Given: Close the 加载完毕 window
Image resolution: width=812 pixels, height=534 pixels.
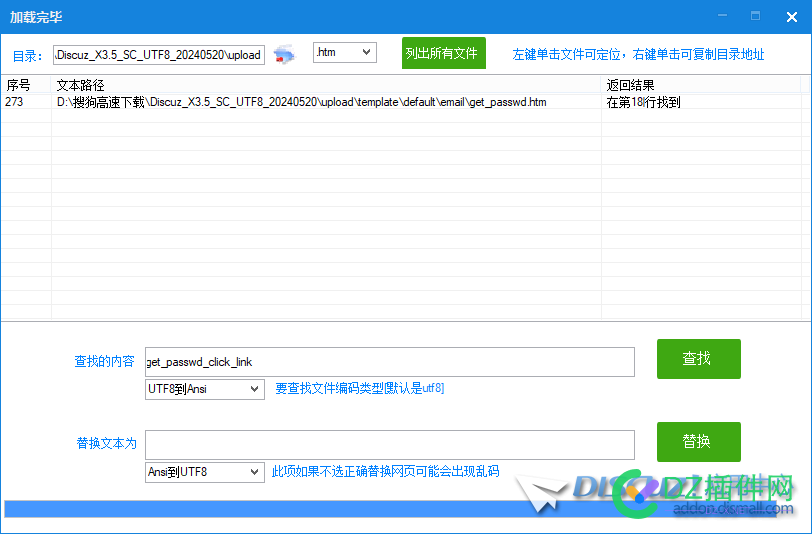Looking at the screenshot, I should coord(792,17).
